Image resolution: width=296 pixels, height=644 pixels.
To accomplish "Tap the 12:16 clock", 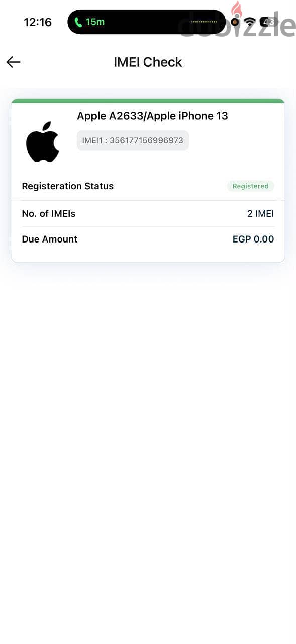I will (38, 22).
